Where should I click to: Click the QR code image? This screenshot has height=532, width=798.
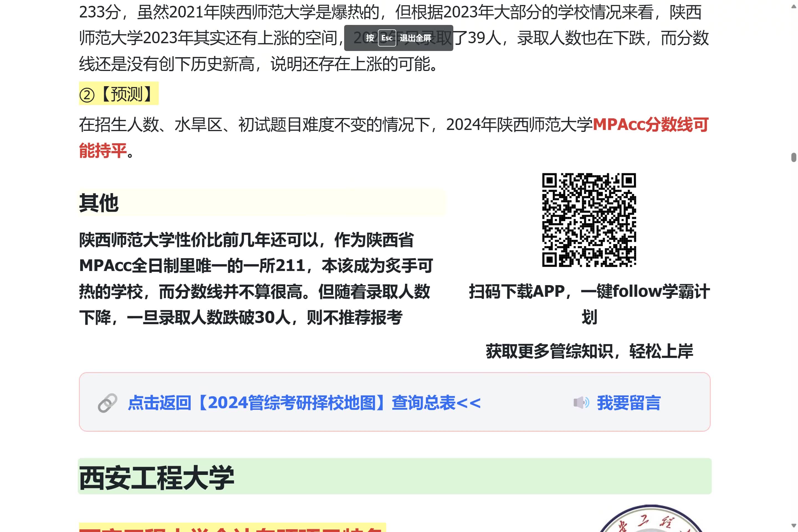pos(589,220)
